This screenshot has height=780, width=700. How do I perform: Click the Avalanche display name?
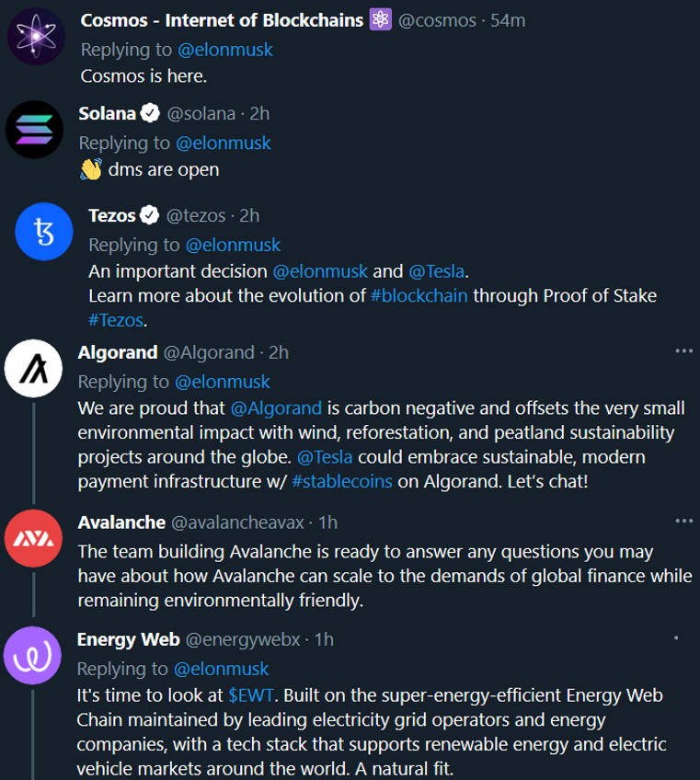pos(121,522)
